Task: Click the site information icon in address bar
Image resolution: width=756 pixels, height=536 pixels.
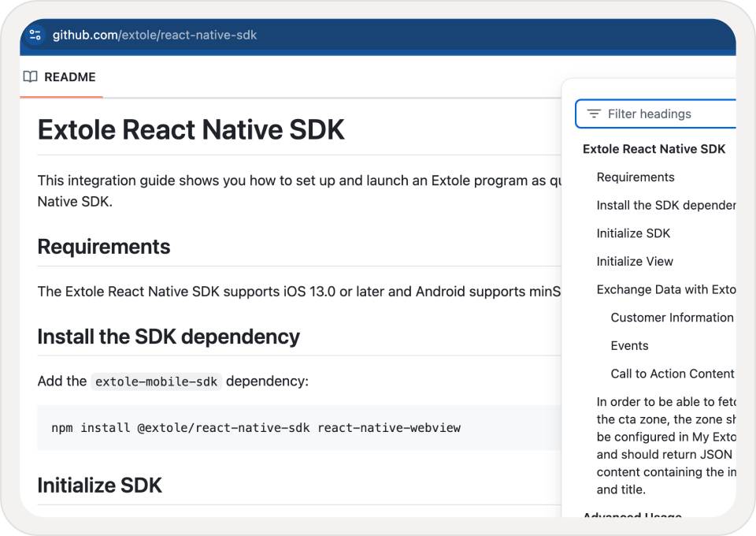Action: pos(35,35)
